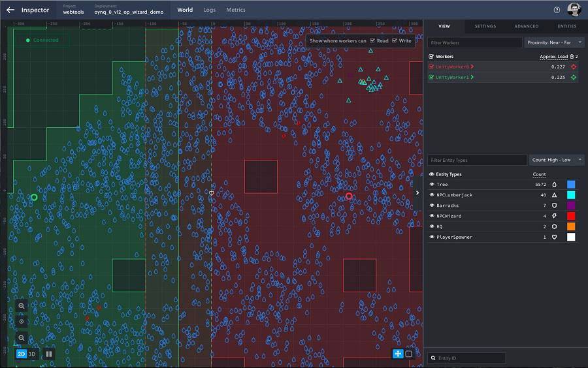Switch map to 3D mode
The width and height of the screenshot is (588, 368).
[x=32, y=354]
